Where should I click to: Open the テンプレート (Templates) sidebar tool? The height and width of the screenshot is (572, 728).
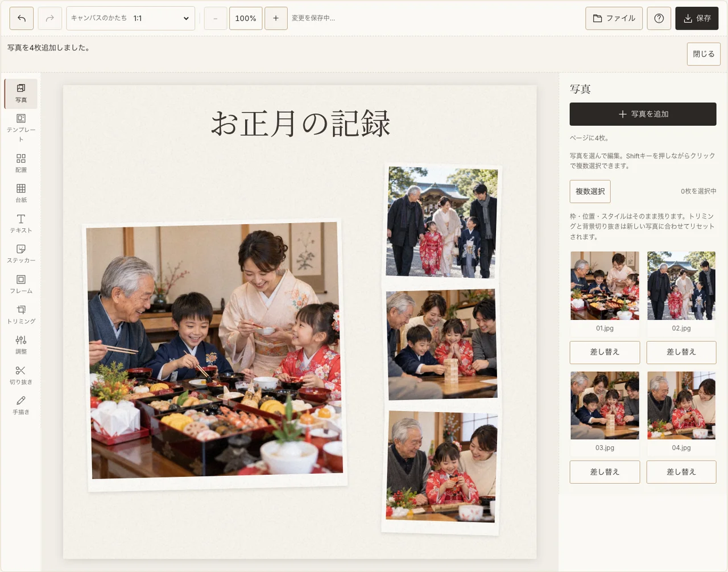coord(21,127)
